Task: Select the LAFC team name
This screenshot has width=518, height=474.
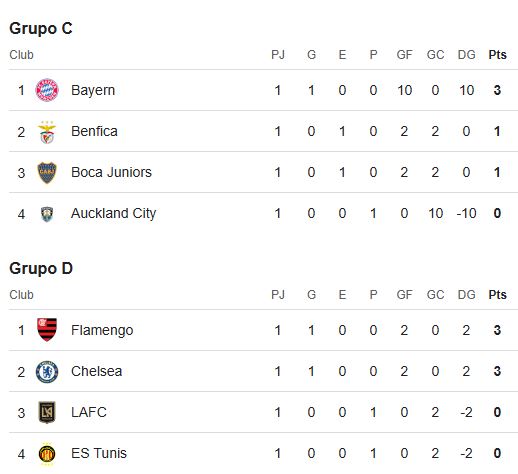Action: tap(89, 412)
